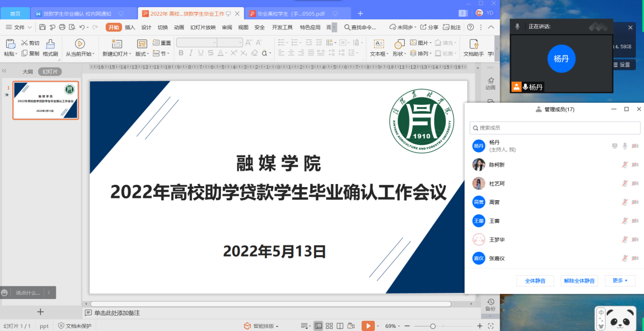The width and height of the screenshot is (644, 331).
Task: Click the 全体静音 mute all button
Action: pyautogui.click(x=535, y=281)
